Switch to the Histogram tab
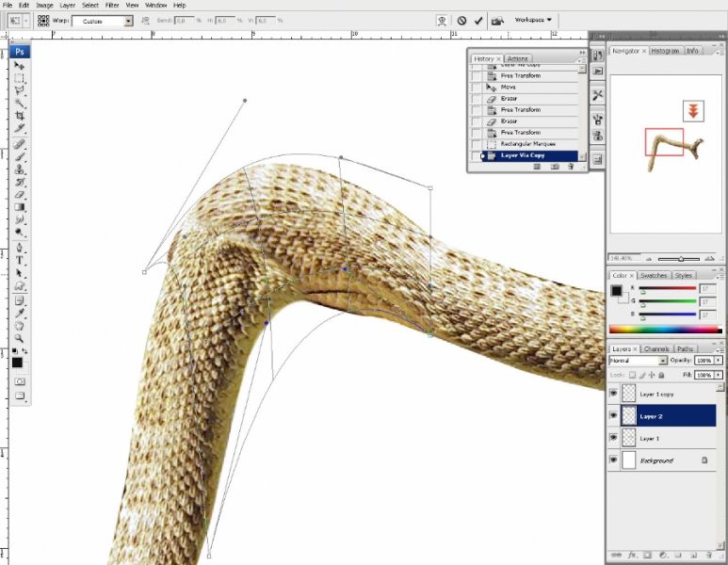This screenshot has width=728, height=565. pyautogui.click(x=665, y=51)
